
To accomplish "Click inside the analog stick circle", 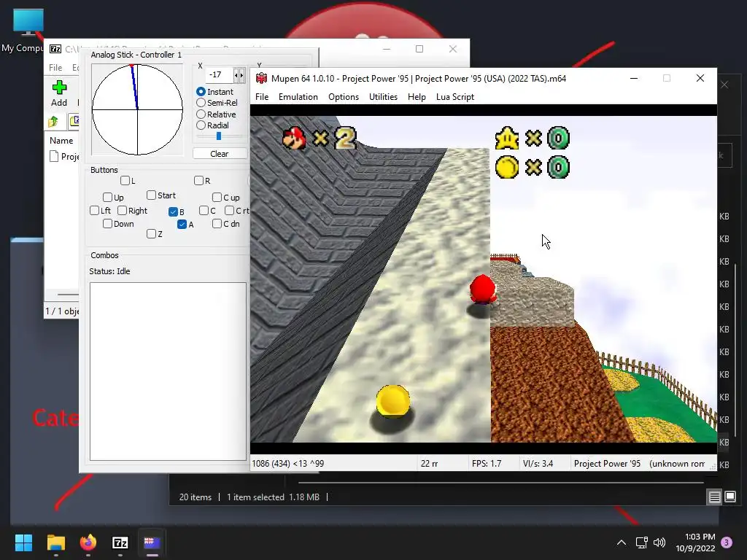I will pos(137,109).
